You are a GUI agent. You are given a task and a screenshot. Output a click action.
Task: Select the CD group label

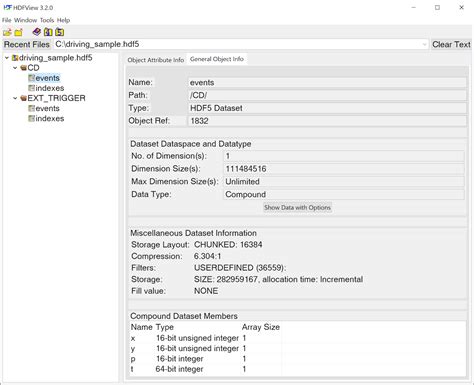tap(33, 68)
